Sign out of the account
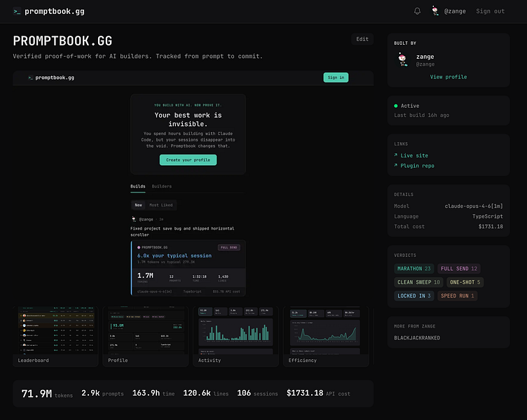The image size is (527, 420). [490, 11]
